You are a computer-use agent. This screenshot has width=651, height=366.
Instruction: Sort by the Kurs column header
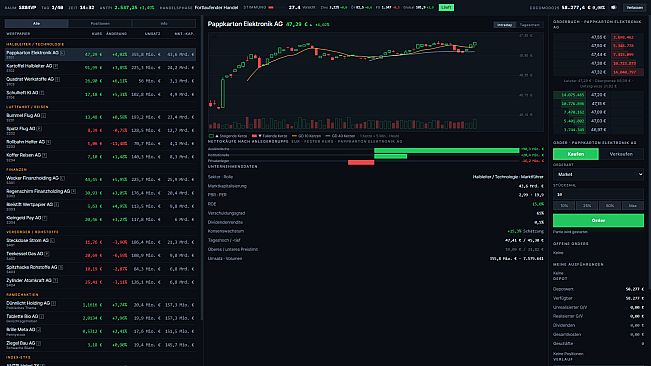point(96,34)
